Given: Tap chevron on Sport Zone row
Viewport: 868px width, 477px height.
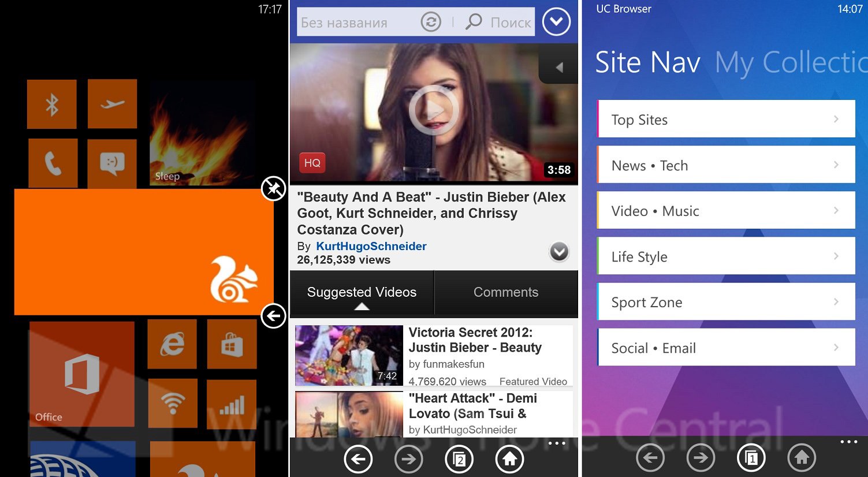Looking at the screenshot, I should click(x=836, y=301).
